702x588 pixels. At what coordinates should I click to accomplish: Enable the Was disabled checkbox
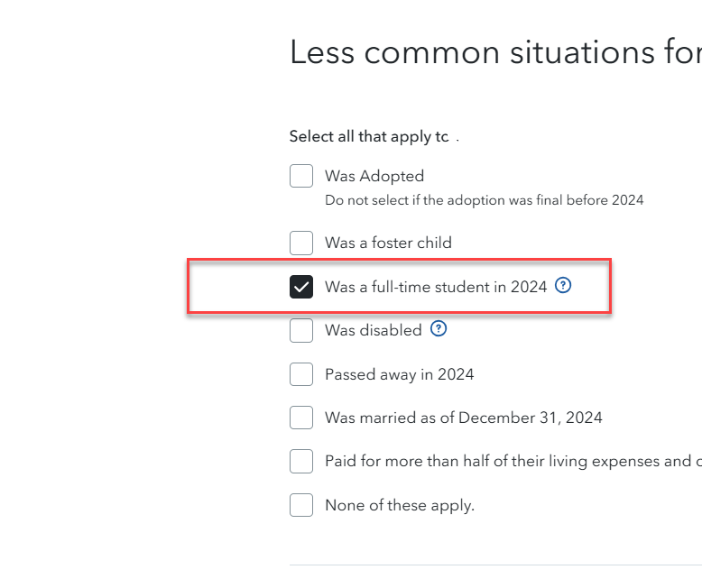tap(301, 330)
